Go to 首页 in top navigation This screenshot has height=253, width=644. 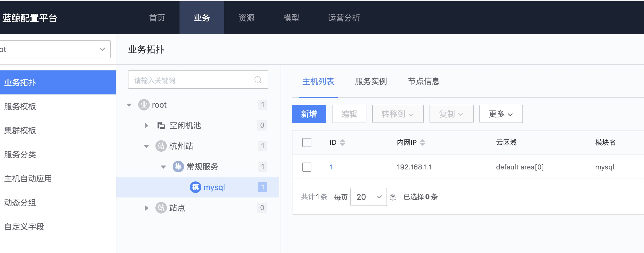coord(157,18)
